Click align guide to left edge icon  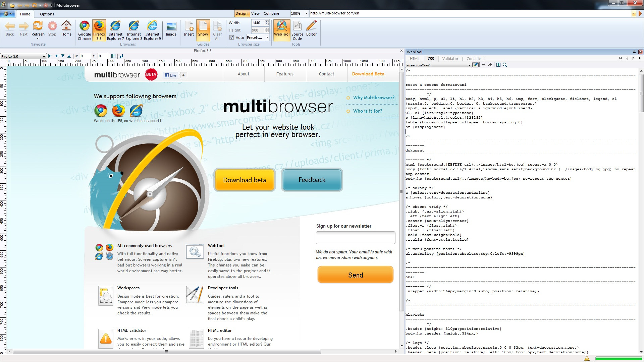[x=50, y=56]
